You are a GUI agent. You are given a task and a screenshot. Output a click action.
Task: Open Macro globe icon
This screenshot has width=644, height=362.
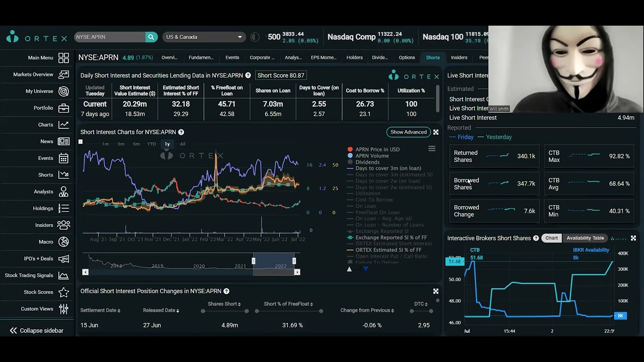pos(63,242)
